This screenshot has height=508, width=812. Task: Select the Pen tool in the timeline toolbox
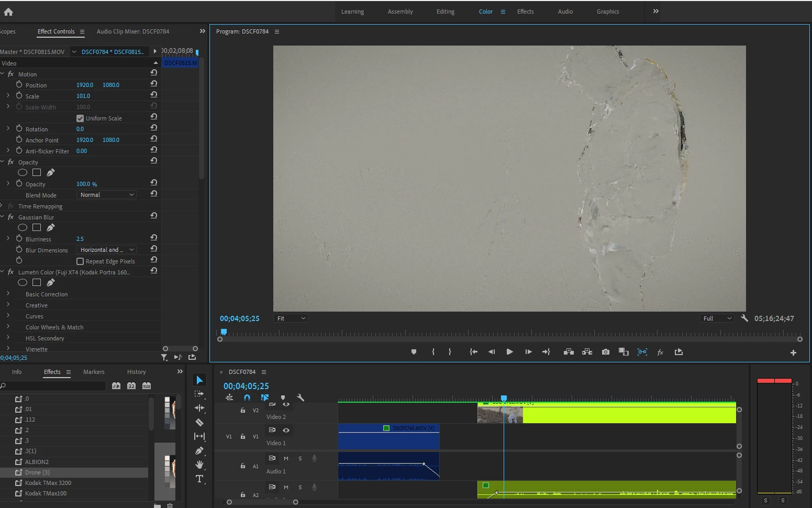tap(199, 450)
